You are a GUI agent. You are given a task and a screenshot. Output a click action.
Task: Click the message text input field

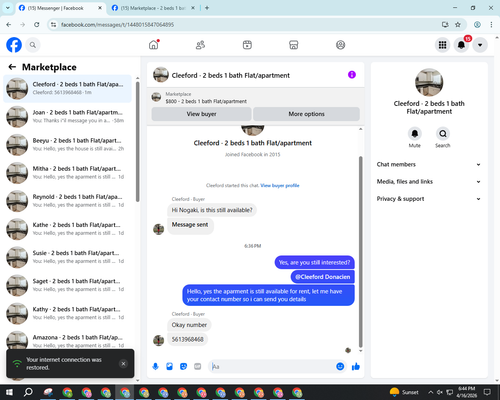click(x=272, y=367)
